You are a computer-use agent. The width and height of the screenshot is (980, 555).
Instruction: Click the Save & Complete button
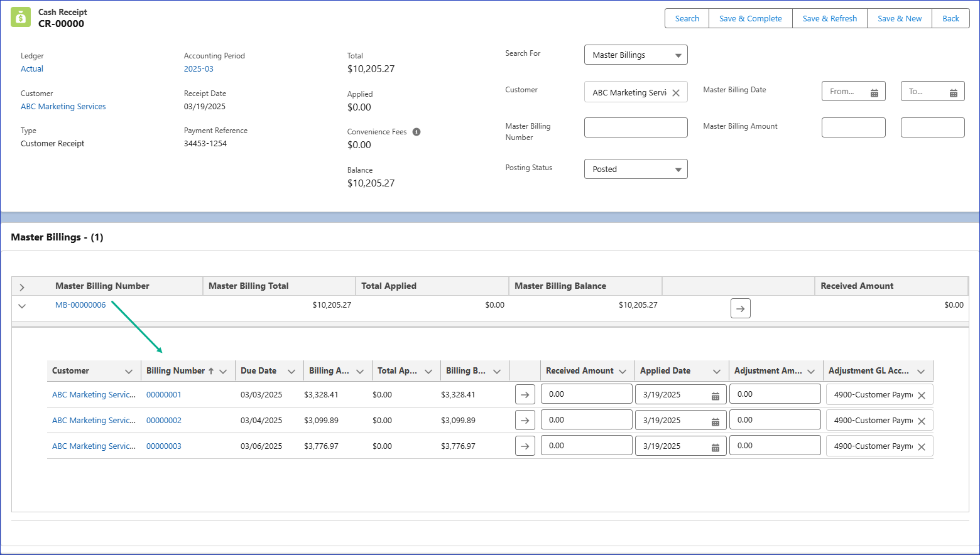point(750,18)
